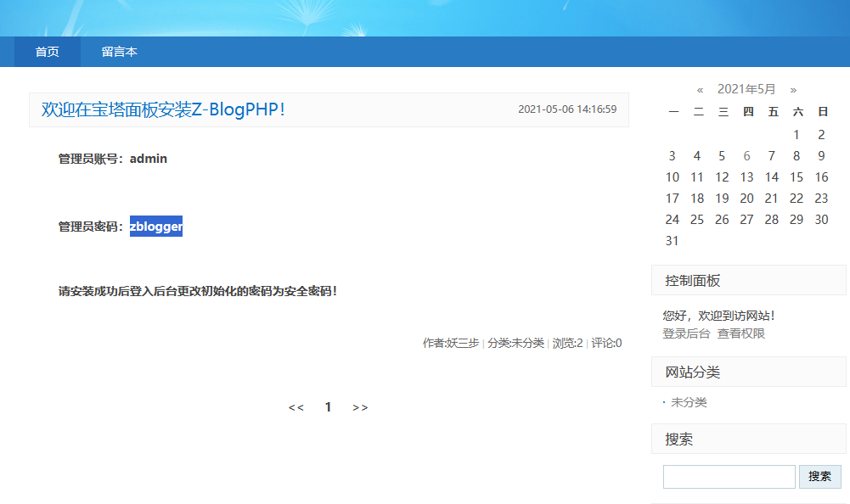
Task: Click the 四 weekday column header
Action: pos(748,112)
